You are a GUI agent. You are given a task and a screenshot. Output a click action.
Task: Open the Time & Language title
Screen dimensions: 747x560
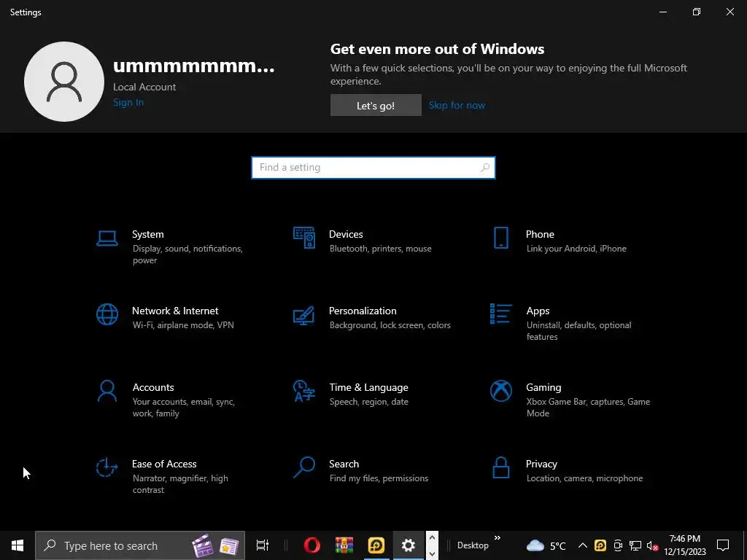point(368,388)
